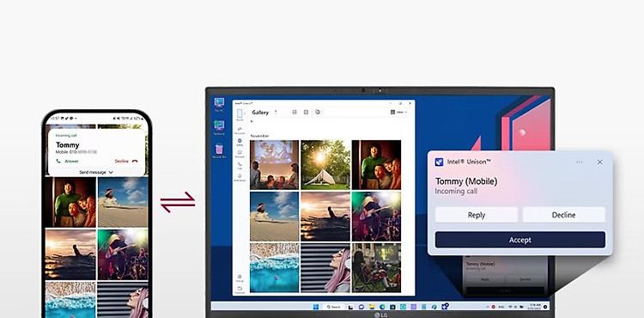Expand Send message options on phone
Screen dimensions: 644x318
coord(96,173)
